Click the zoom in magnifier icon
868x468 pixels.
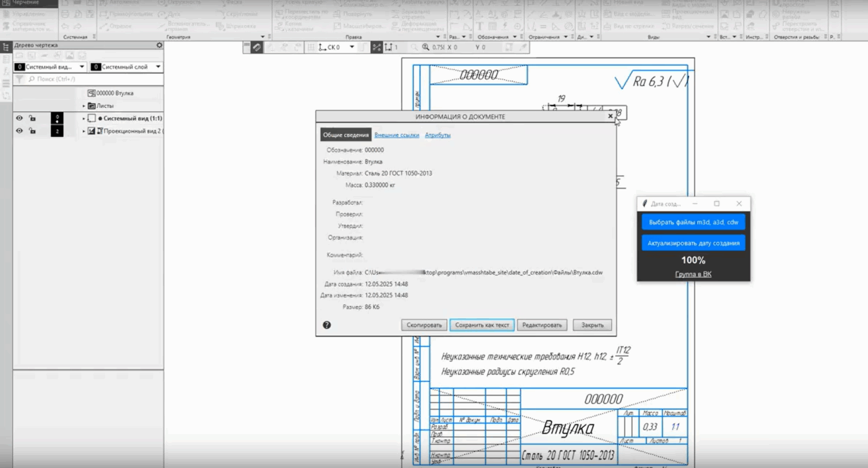pyautogui.click(x=426, y=47)
